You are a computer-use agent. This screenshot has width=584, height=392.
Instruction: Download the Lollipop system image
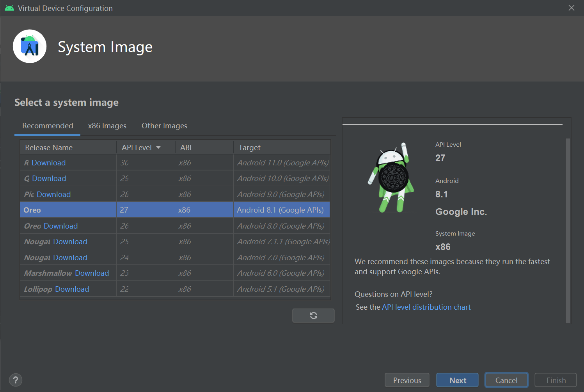click(x=72, y=289)
